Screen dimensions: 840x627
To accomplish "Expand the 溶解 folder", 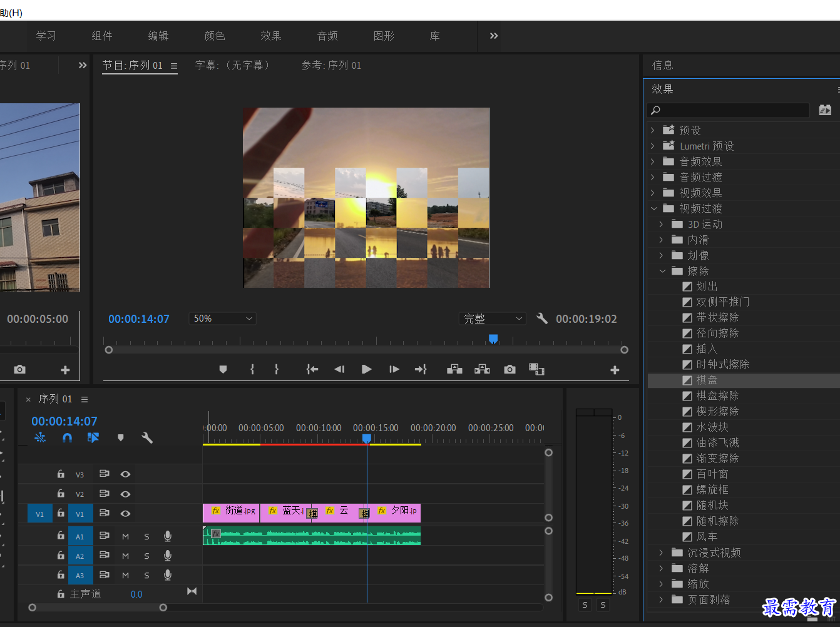I will pyautogui.click(x=662, y=568).
